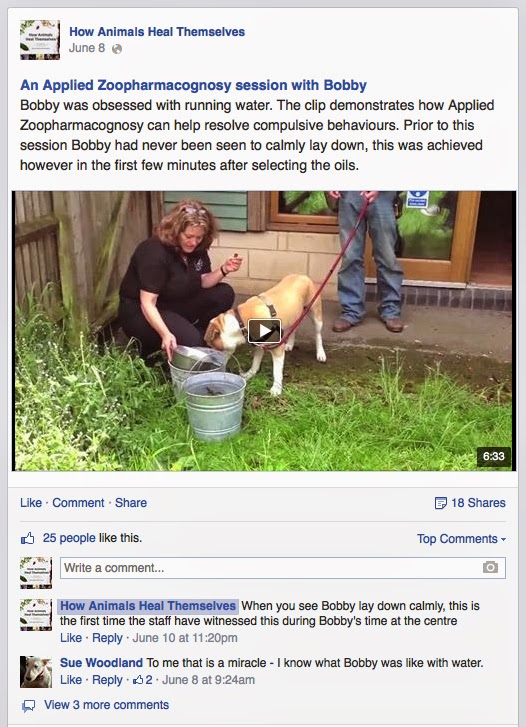526x727 pixels.
Task: Open Sue Woodland's profile name link
Action: point(101,663)
